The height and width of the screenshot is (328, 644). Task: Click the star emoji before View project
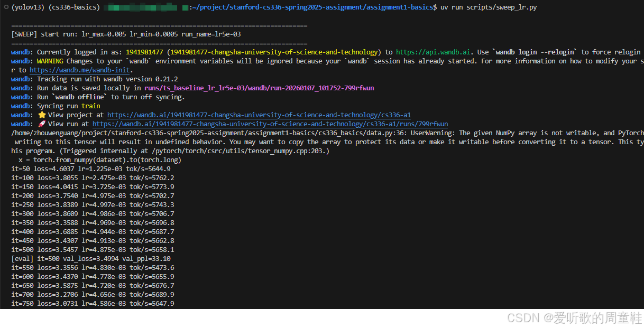tap(41, 115)
